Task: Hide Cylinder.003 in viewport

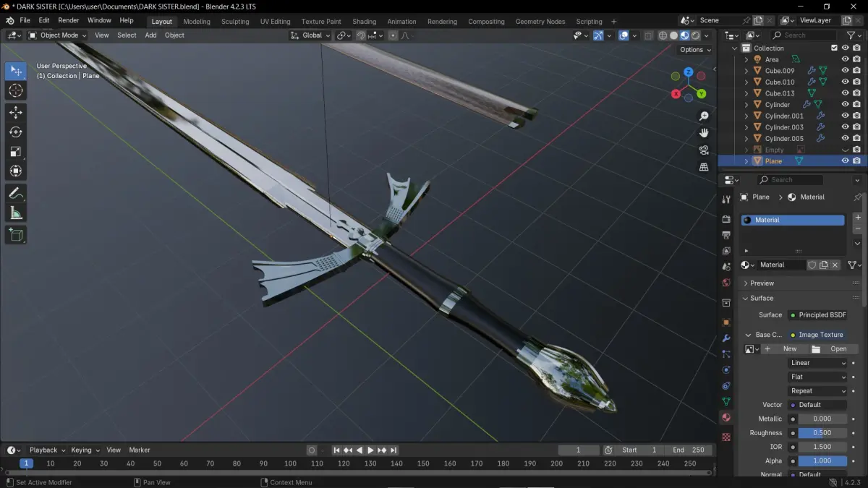Action: pos(845,127)
